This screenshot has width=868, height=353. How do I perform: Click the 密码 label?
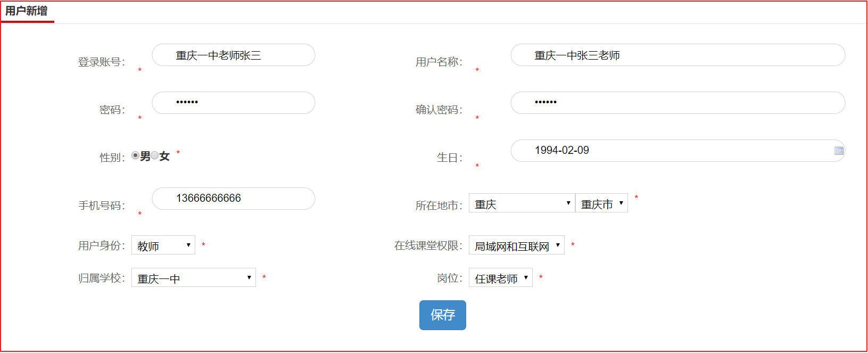112,110
